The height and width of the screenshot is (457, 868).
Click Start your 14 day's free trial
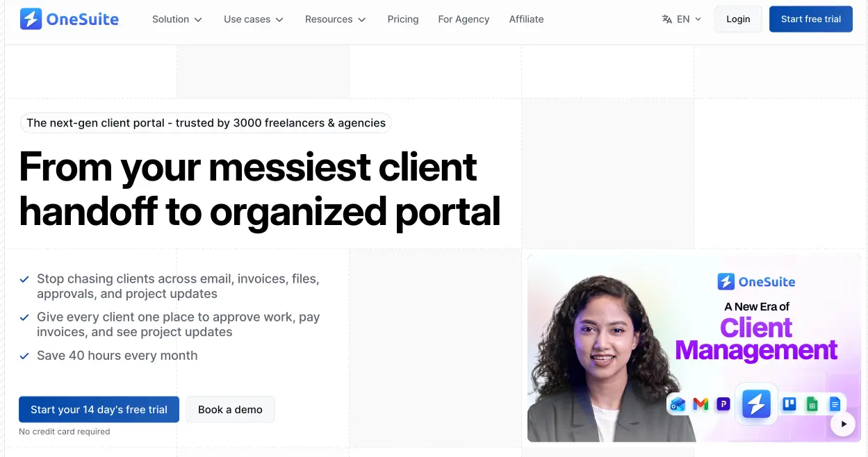(x=99, y=410)
